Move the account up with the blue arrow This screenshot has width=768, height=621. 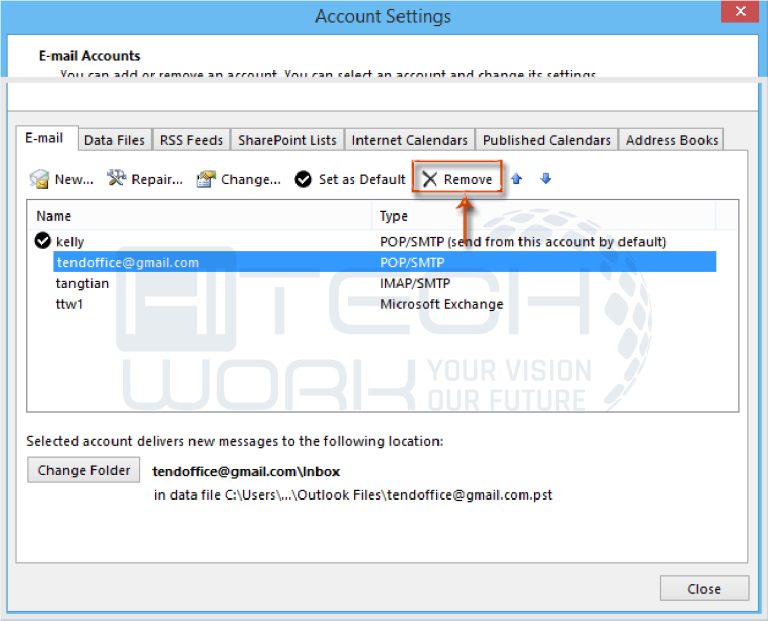pos(516,179)
